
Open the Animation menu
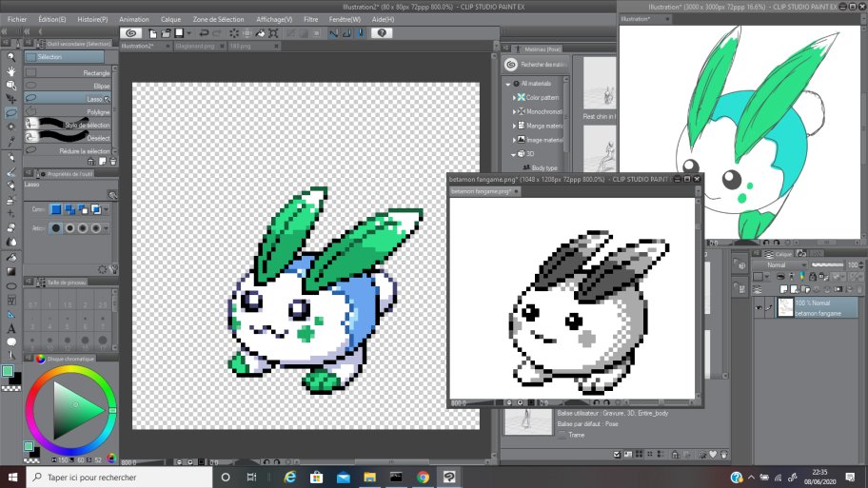point(134,19)
